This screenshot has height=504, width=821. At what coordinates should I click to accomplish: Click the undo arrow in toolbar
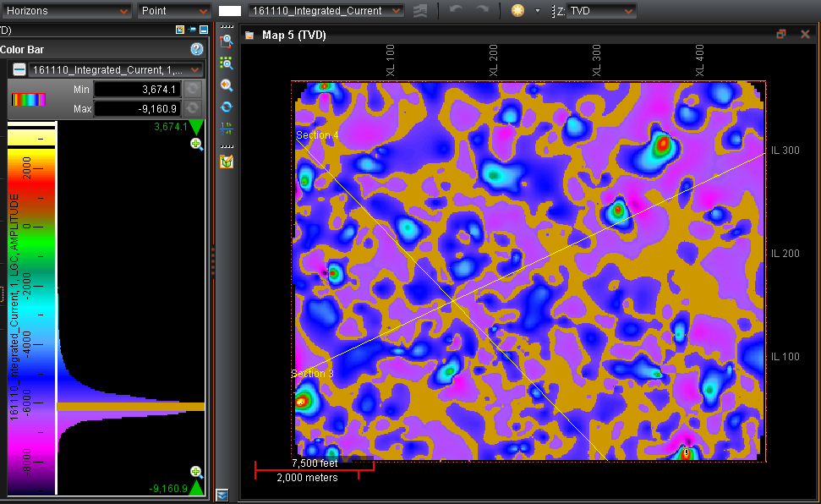(456, 10)
